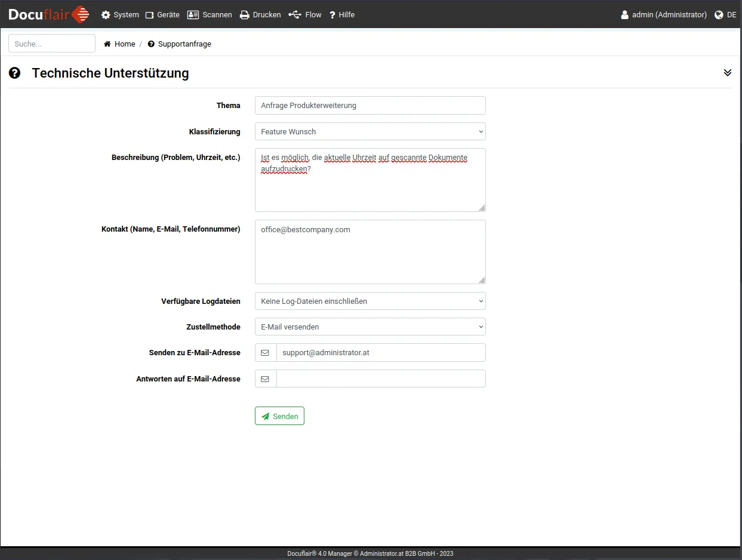
Task: Focus the Suche search box
Action: pos(52,44)
